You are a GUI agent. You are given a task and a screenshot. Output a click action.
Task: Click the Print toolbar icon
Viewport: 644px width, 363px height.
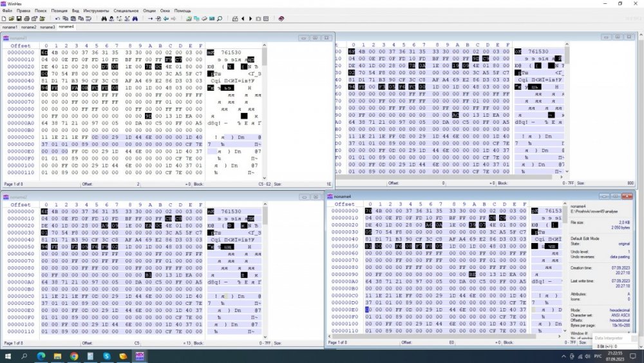click(x=26, y=19)
